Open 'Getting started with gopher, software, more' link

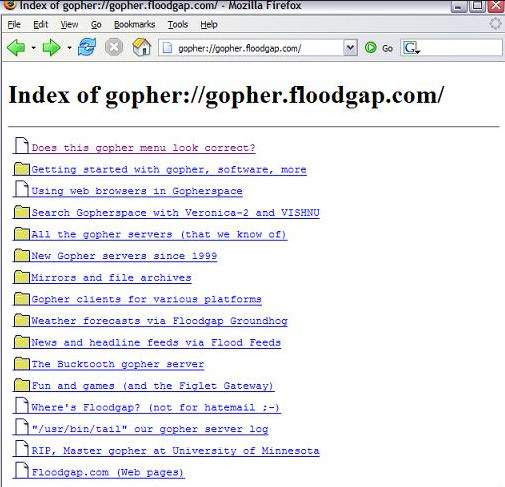coord(169,169)
